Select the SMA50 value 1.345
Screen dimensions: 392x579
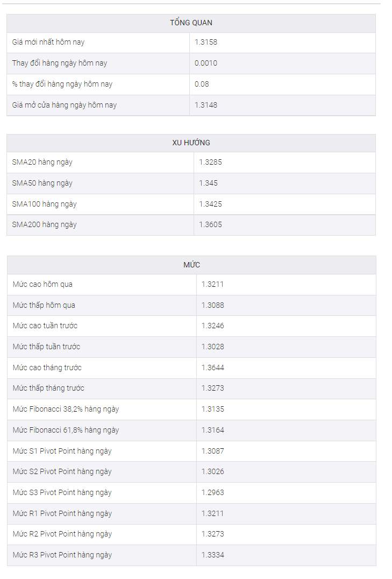209,183
